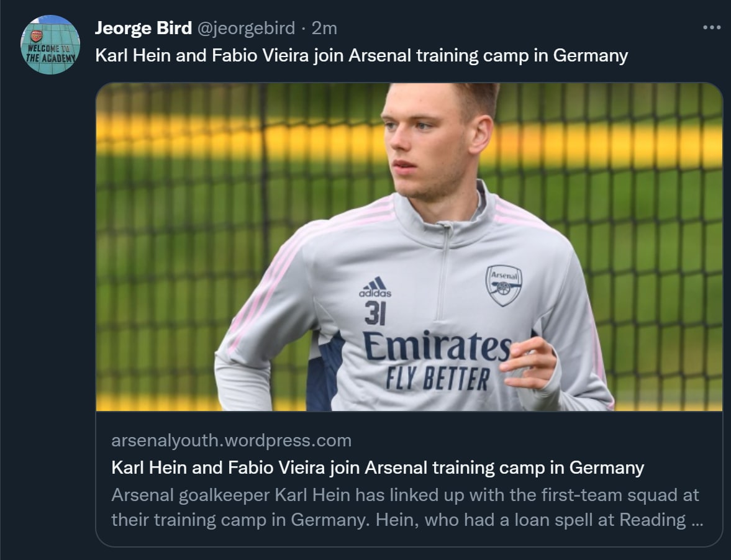The width and height of the screenshot is (731, 560).
Task: Open the bold card headline about Karl Hein
Action: [378, 467]
